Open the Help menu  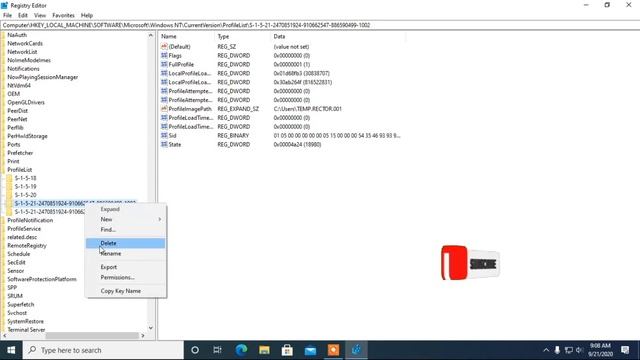(x=87, y=15)
